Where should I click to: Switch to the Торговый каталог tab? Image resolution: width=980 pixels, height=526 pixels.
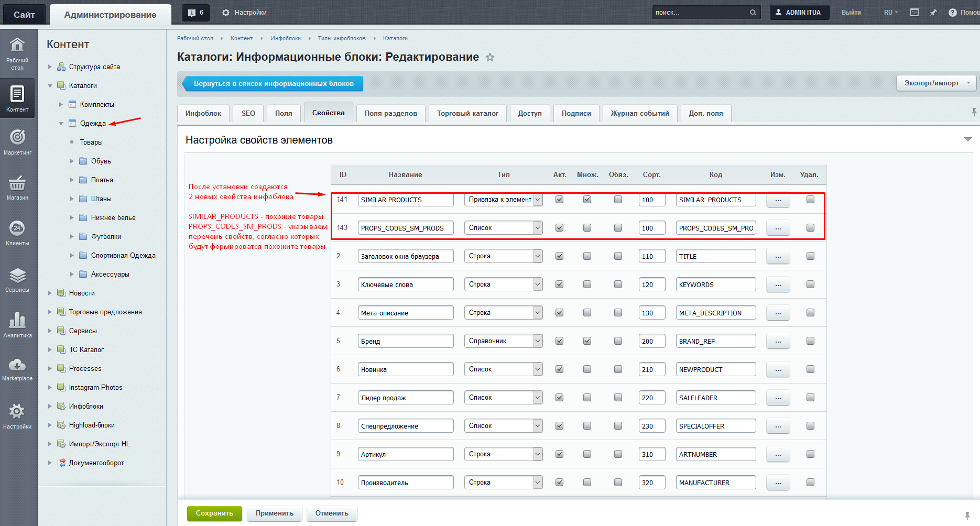pyautogui.click(x=467, y=114)
